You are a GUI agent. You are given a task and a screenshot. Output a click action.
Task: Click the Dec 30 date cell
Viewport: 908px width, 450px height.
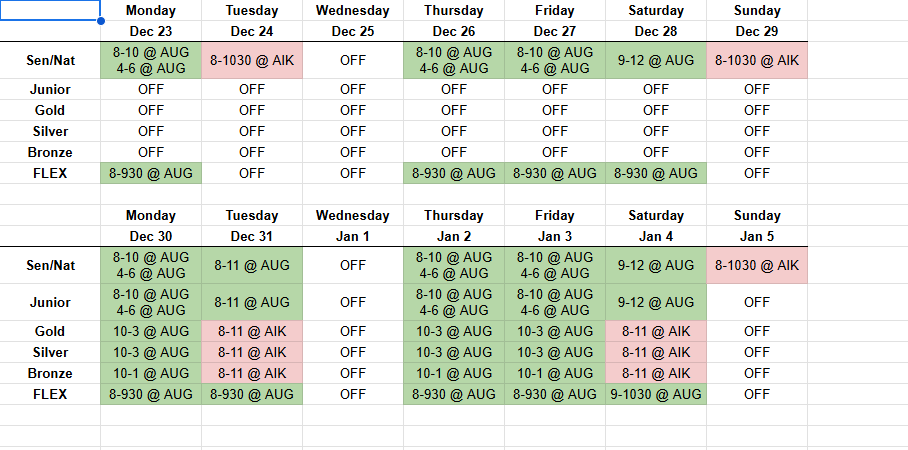(x=151, y=237)
